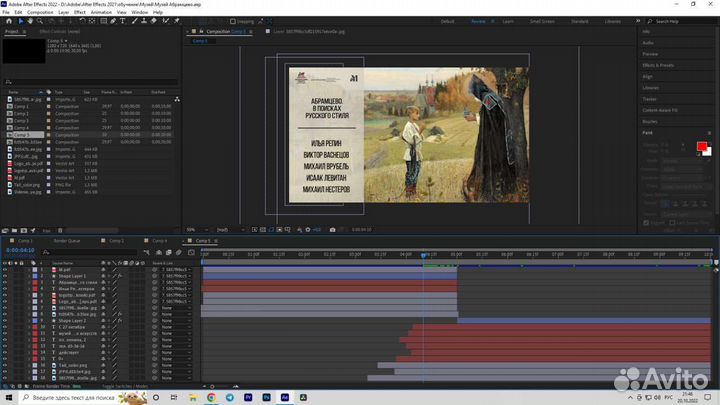Open Paint panel Mode dropdown

coord(683,161)
